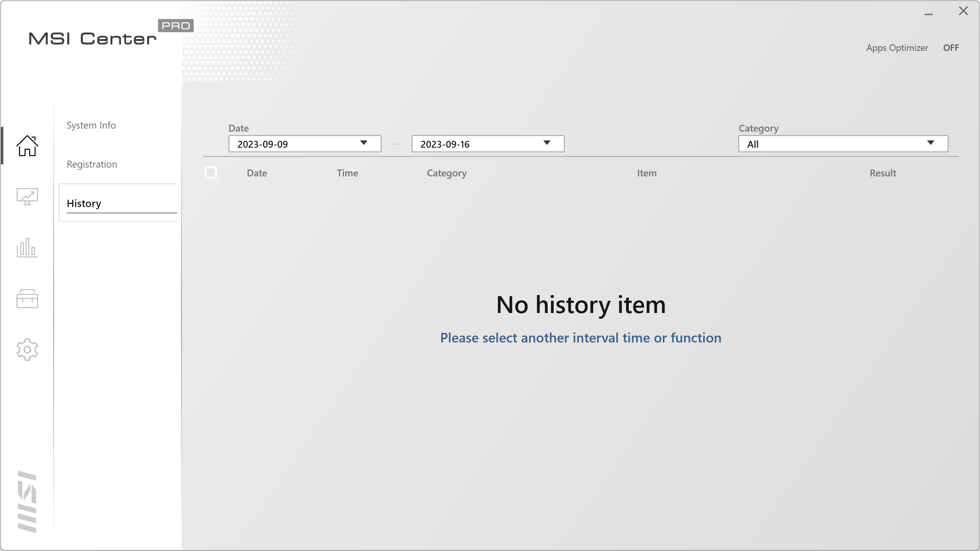Click the Apps Optimizer label
Screen dimensions: 980x551
pos(897,48)
